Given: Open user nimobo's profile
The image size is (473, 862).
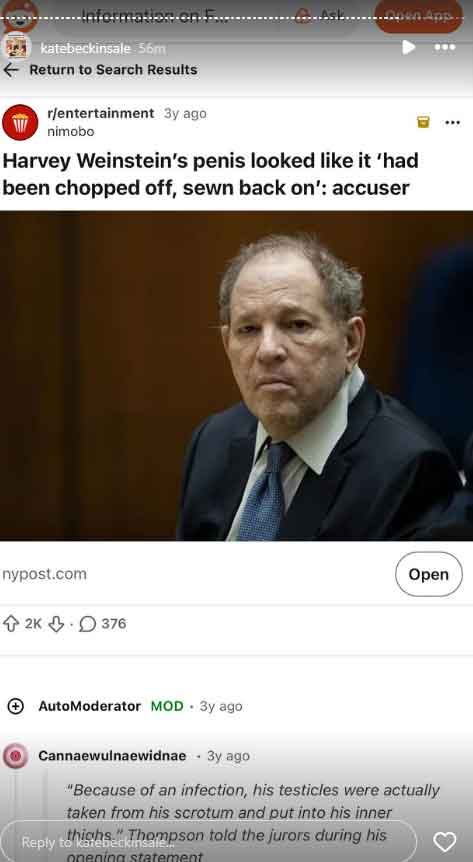Looking at the screenshot, I should pos(70,131).
